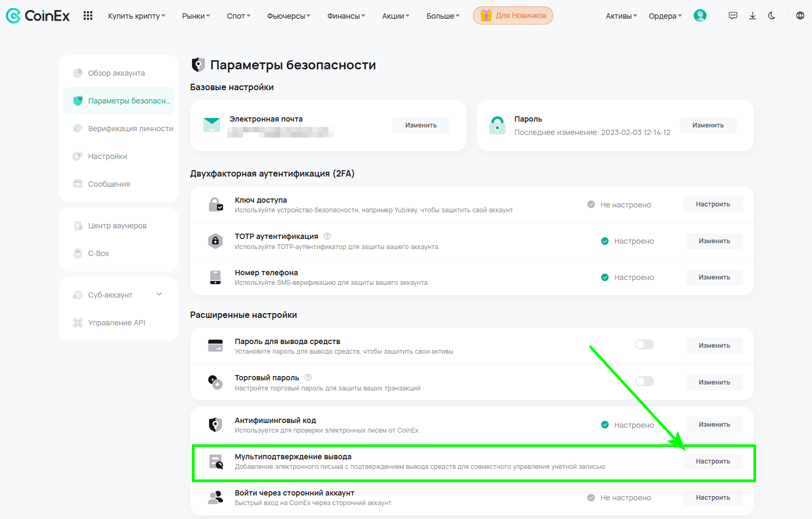The width and height of the screenshot is (812, 519).
Task: Select Верификация личности in sidebar
Action: [x=130, y=129]
